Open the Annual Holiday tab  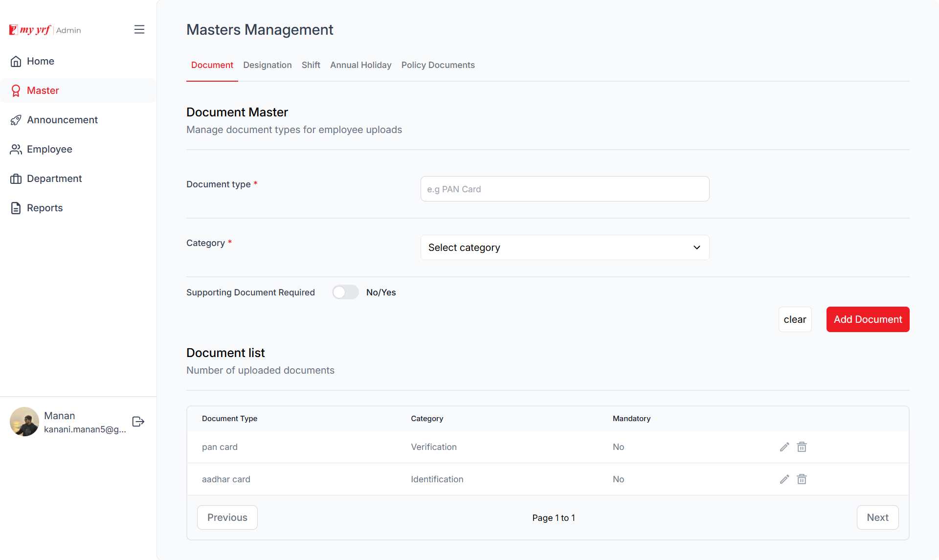click(360, 65)
